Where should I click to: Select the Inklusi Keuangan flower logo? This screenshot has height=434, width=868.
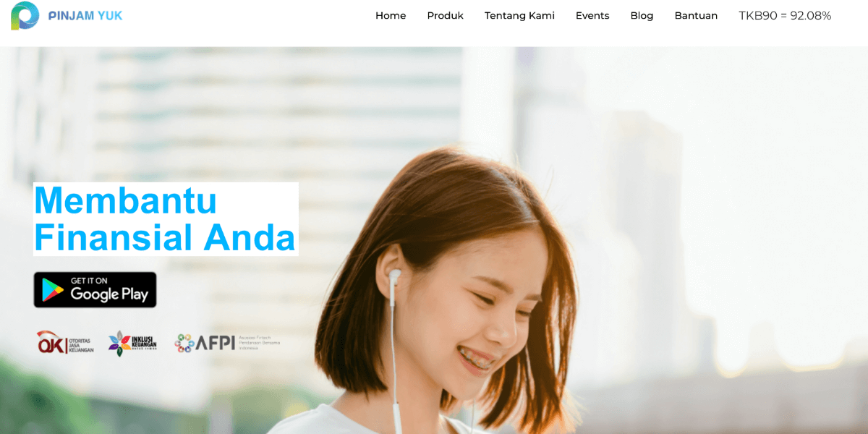point(119,343)
